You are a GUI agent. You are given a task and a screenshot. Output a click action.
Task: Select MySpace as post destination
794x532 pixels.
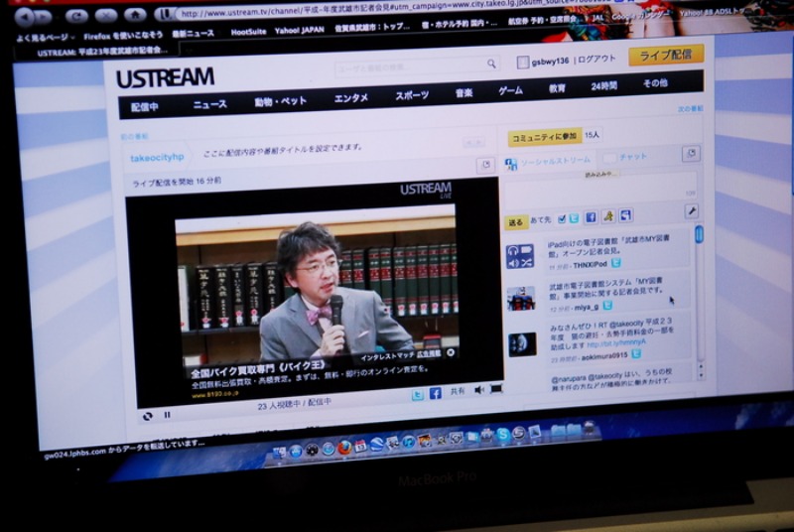[625, 215]
